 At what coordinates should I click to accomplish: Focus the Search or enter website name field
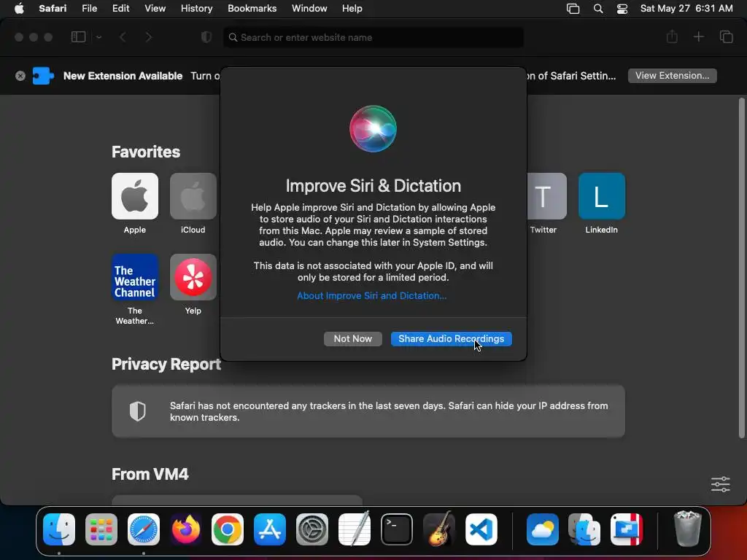click(373, 37)
